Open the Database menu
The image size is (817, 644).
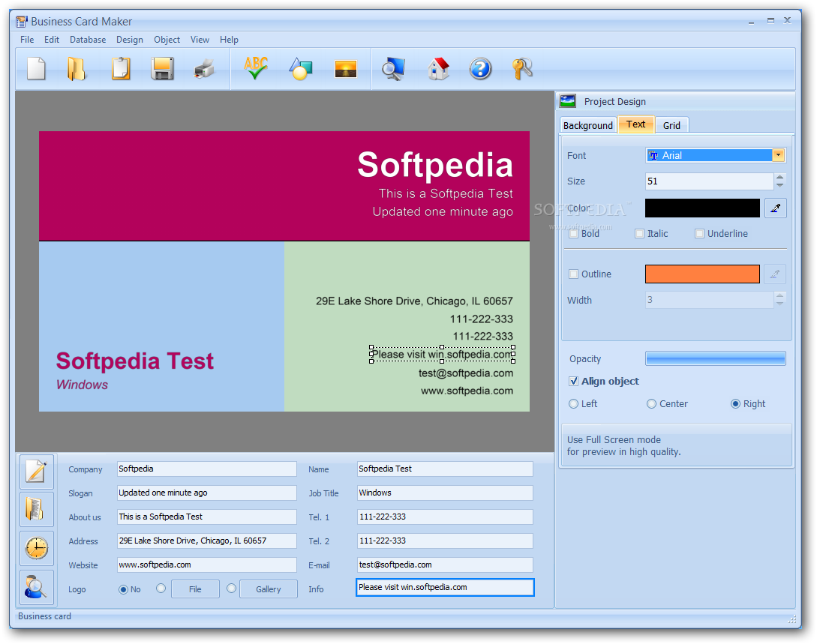click(x=88, y=40)
